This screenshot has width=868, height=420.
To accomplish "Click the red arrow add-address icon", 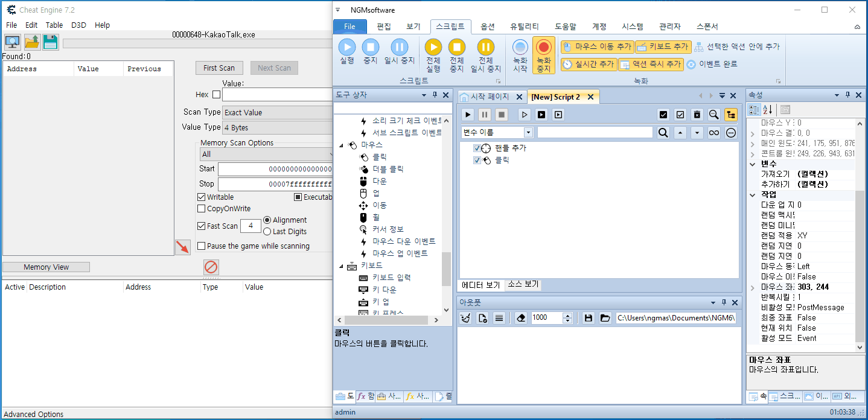I will [182, 247].
